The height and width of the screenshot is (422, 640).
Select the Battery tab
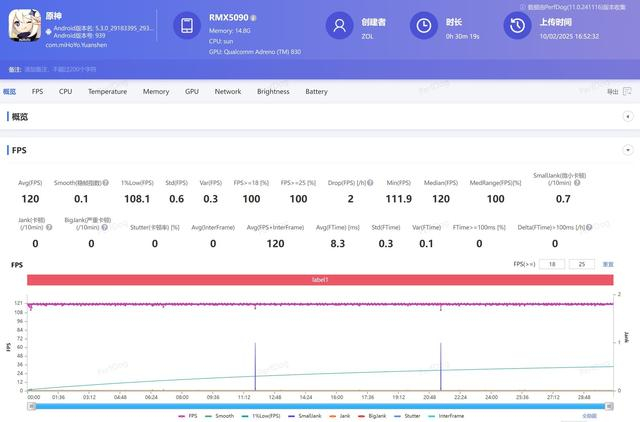tap(316, 91)
